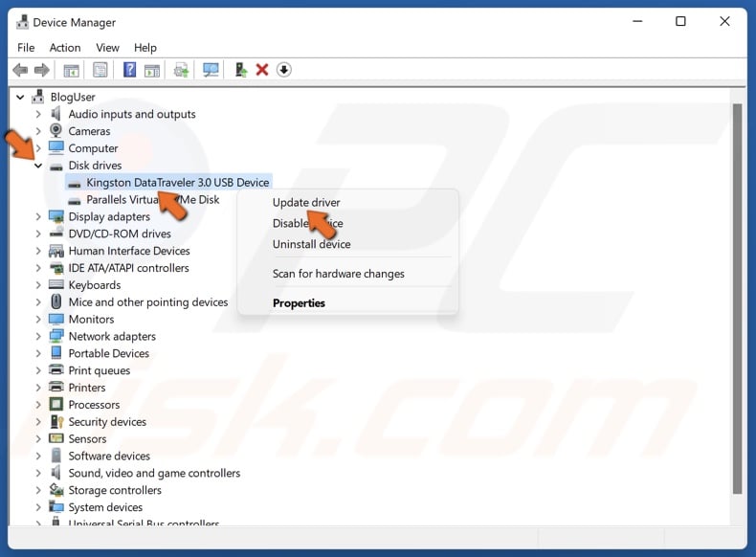Click the Back arrow toolbar icon

click(x=20, y=71)
